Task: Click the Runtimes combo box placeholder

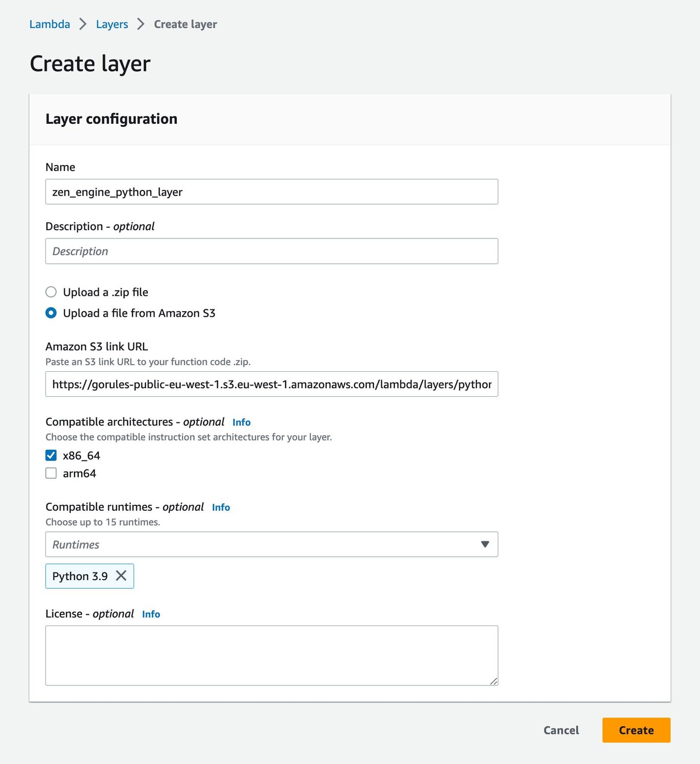Action: pyautogui.click(x=255, y=544)
